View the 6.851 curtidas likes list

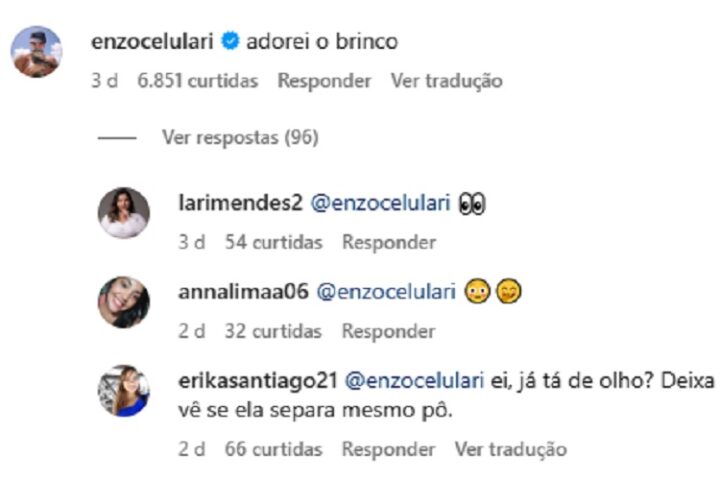point(197,80)
